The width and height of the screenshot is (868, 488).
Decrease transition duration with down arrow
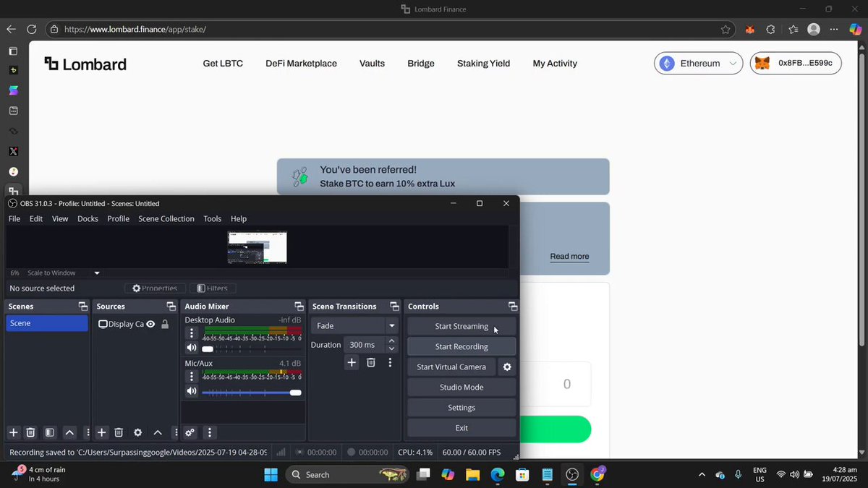pyautogui.click(x=392, y=348)
